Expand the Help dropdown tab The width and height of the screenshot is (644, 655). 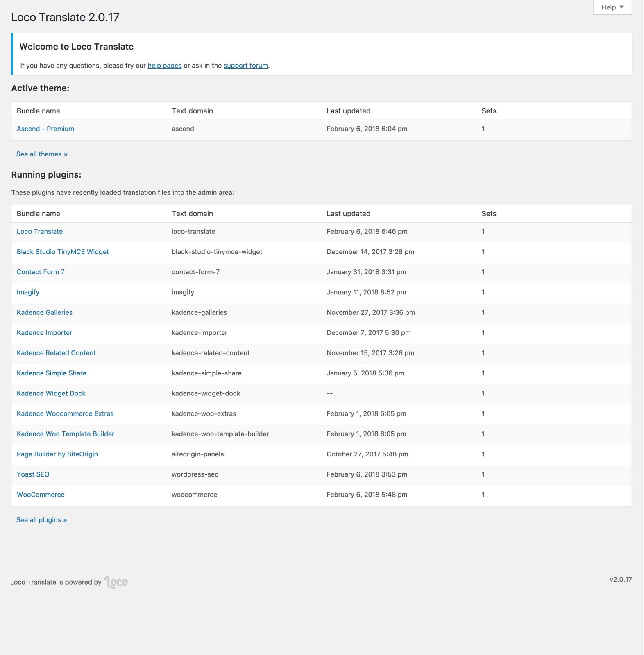point(612,7)
